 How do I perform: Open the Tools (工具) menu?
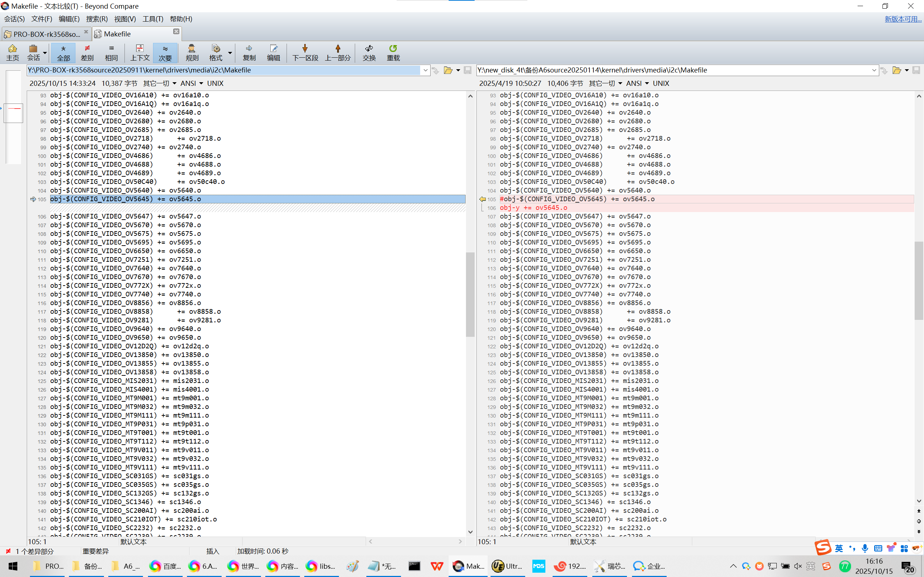153,19
